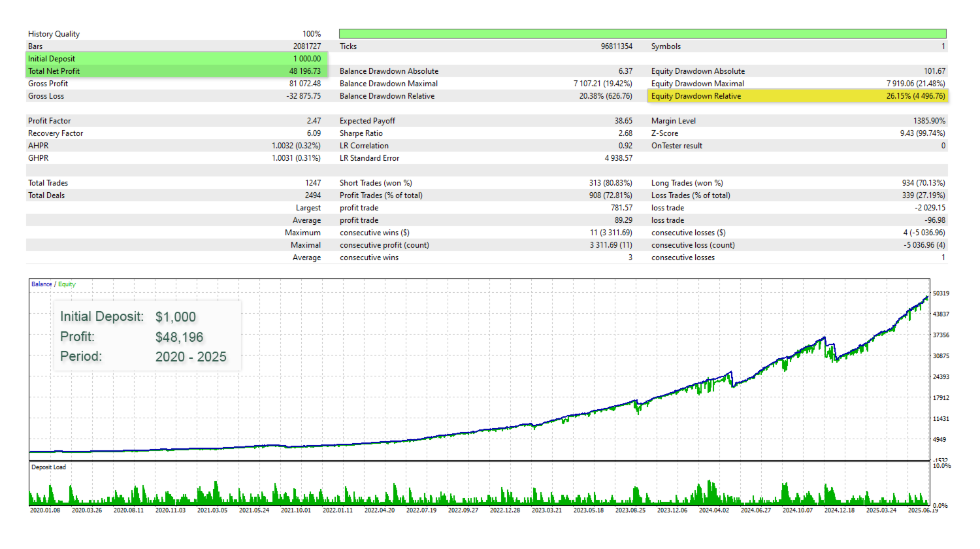
Task: Select the LR Standard Error value 4 938.57
Action: coord(619,158)
